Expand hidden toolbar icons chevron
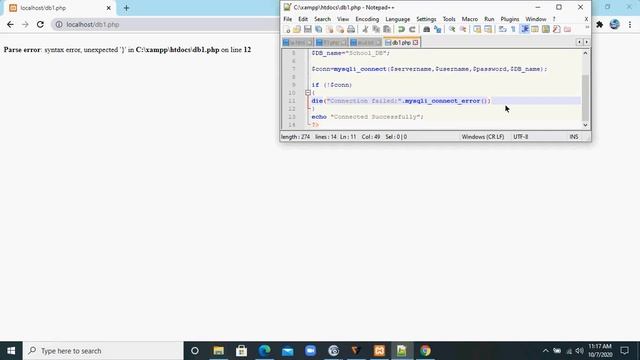Image resolution: width=640 pixels, height=360 pixels. (x=587, y=27)
